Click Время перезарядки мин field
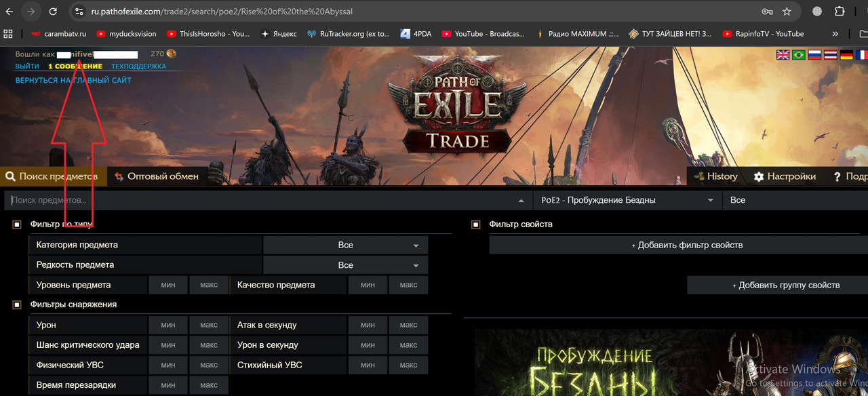This screenshot has width=868, height=396. click(x=168, y=385)
